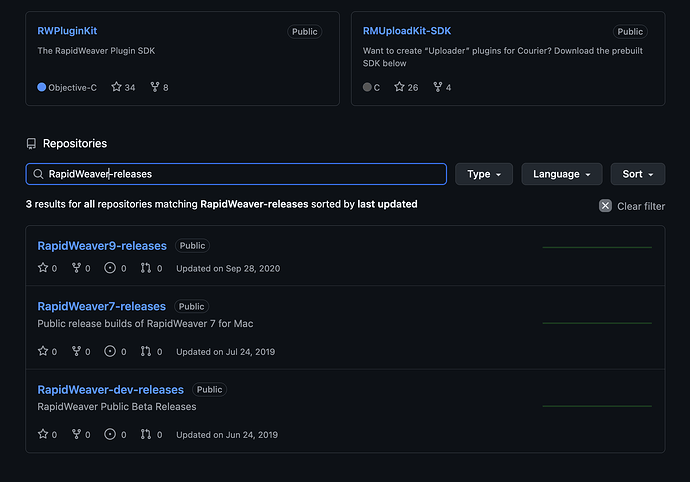The image size is (690, 482).
Task: Open the RapidWeaver7-releases repository
Action: point(101,307)
